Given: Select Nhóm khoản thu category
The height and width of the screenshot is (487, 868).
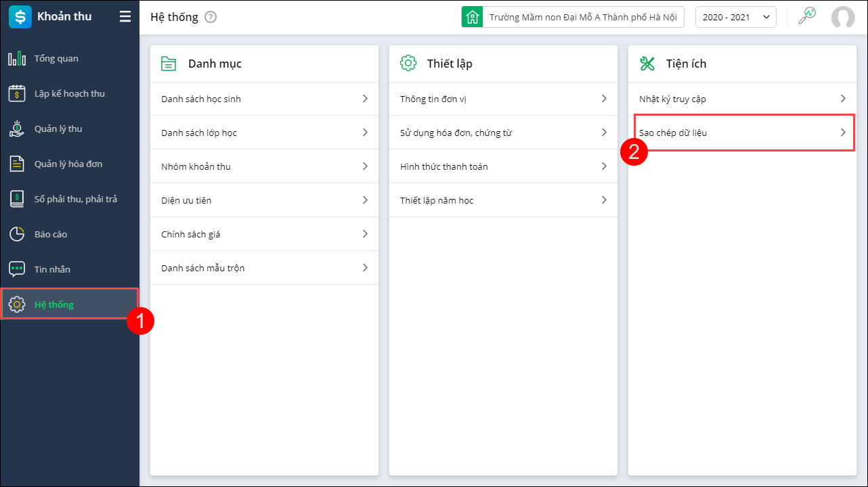Looking at the screenshot, I should (196, 166).
